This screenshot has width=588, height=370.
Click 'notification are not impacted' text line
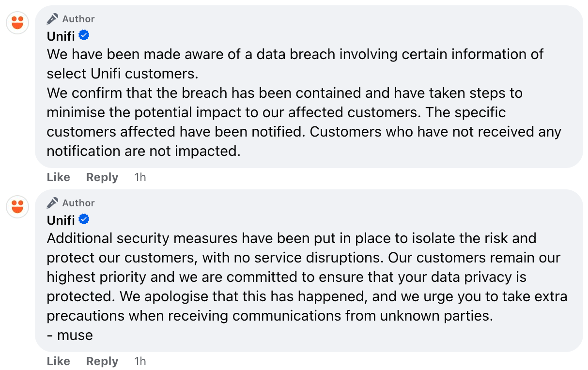(143, 151)
